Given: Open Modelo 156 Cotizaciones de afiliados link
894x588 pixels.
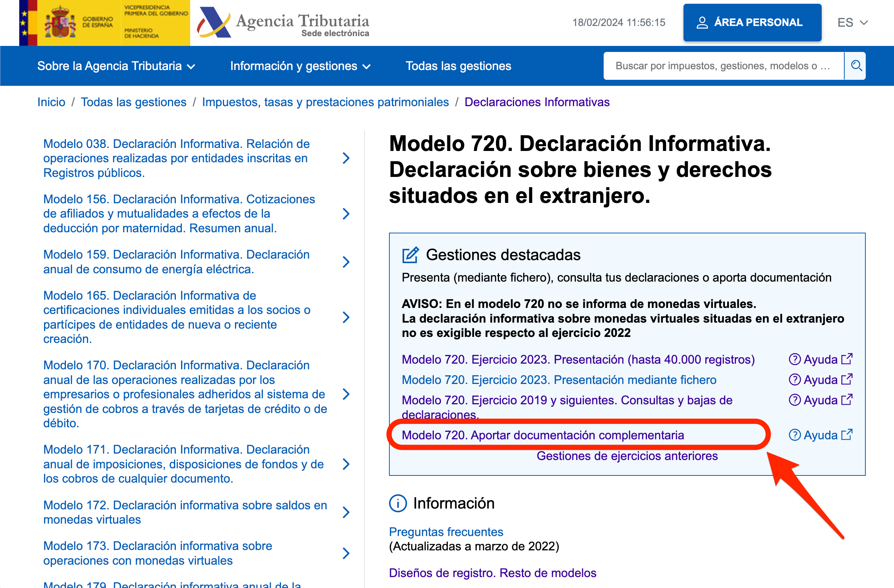Looking at the screenshot, I should [x=179, y=214].
